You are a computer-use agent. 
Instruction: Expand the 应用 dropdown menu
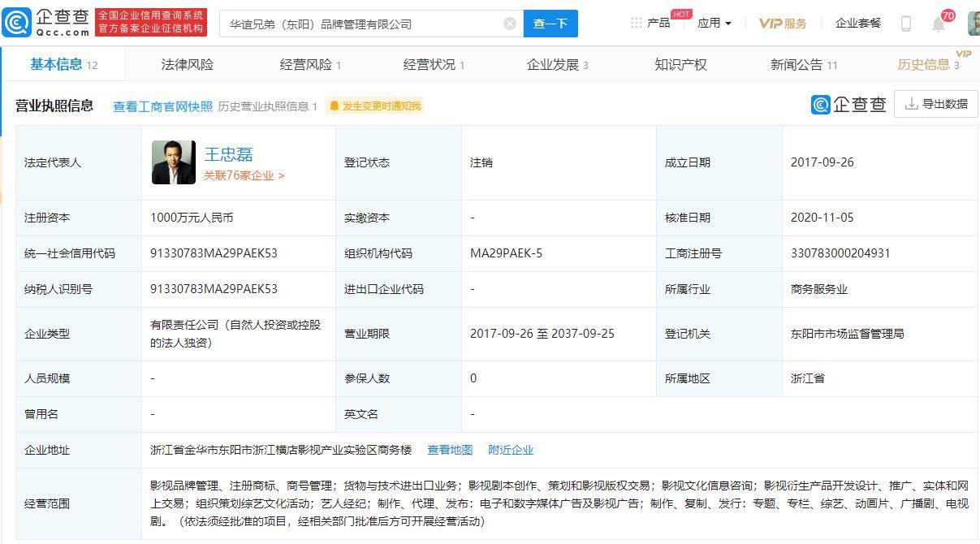714,23
